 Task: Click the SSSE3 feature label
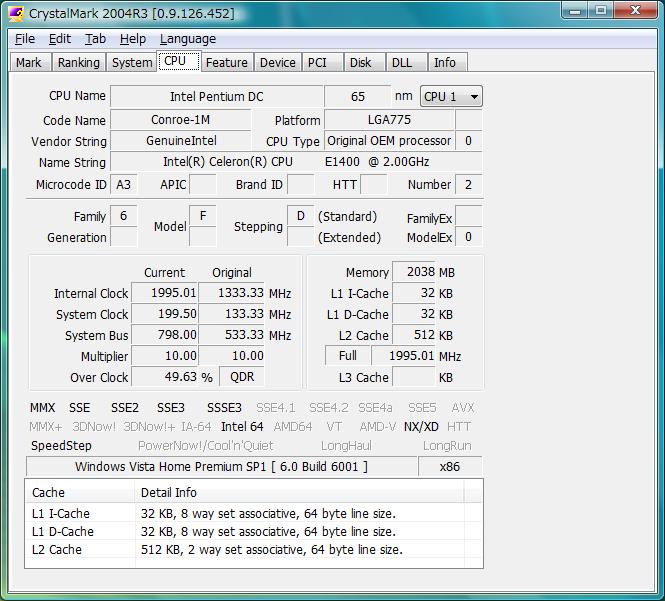224,408
